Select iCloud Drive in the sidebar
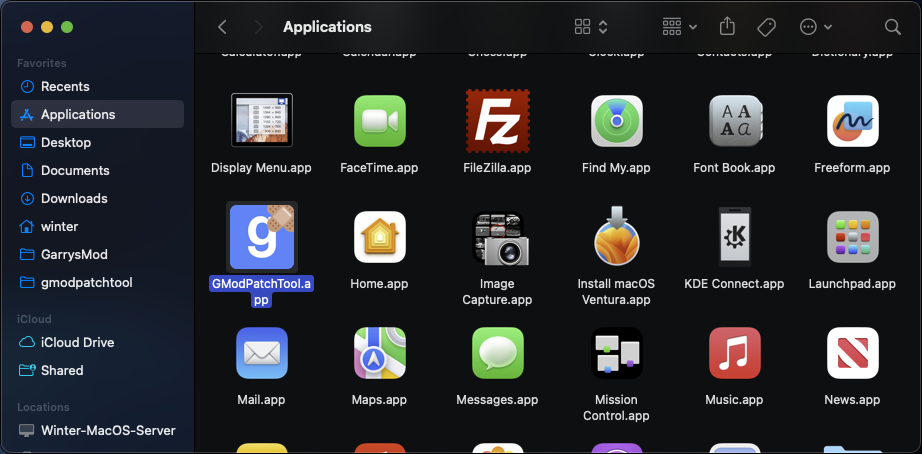The image size is (922, 454). click(x=77, y=342)
